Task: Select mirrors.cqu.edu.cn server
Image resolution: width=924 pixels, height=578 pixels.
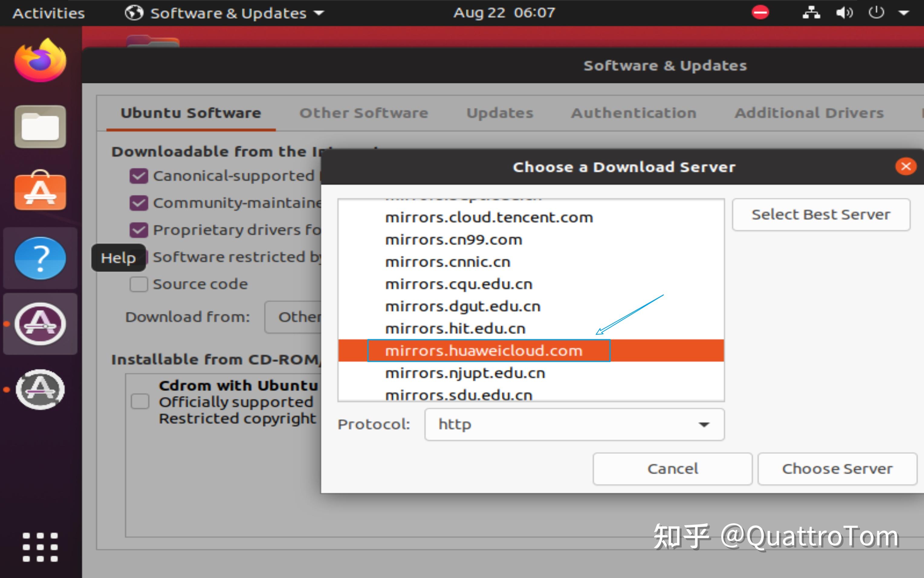Action: pos(531,284)
